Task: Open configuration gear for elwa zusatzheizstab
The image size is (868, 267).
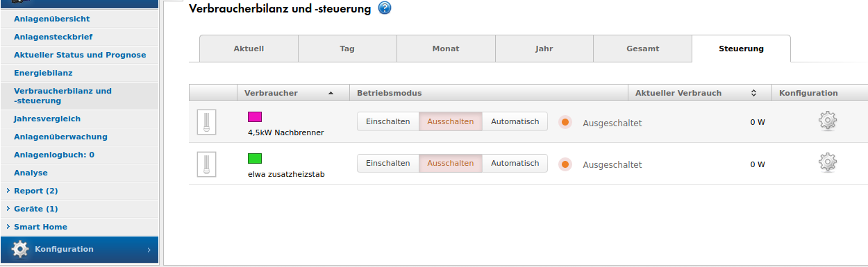Action: coord(827,163)
